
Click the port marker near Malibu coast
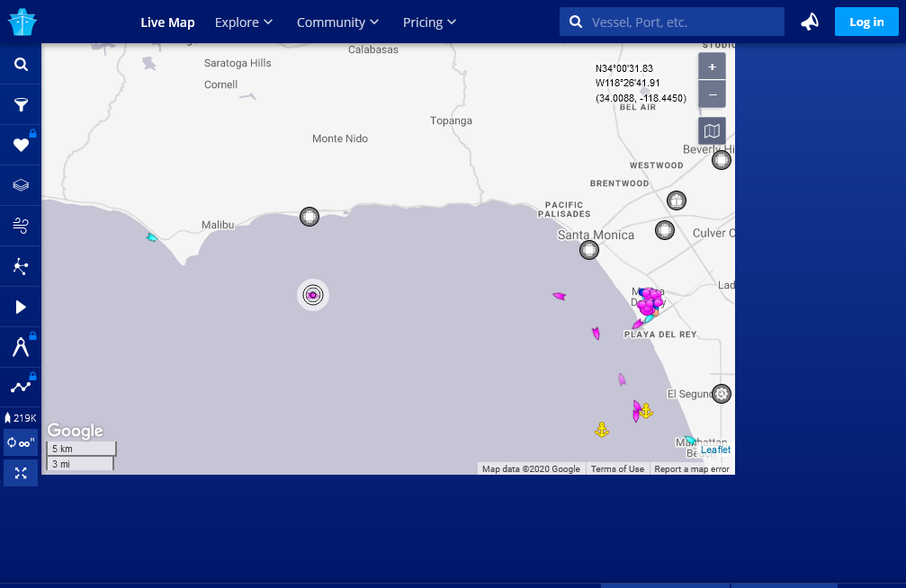pos(309,217)
